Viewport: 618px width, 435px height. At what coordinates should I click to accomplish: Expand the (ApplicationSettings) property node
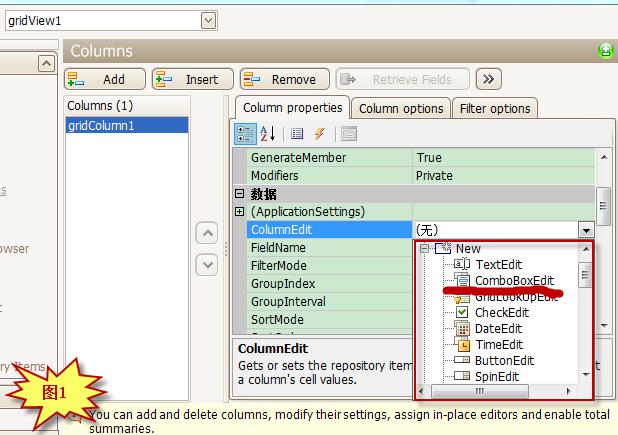click(x=240, y=212)
